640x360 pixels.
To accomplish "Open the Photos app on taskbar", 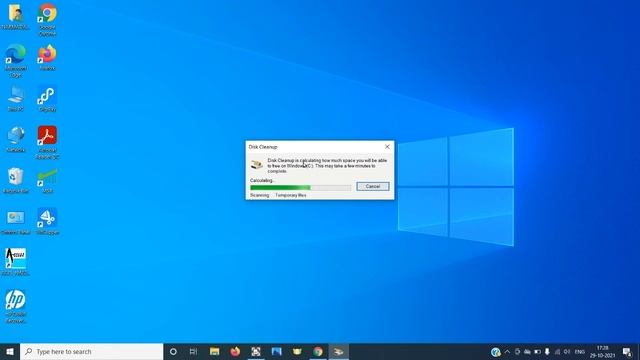I will pos(276,351).
